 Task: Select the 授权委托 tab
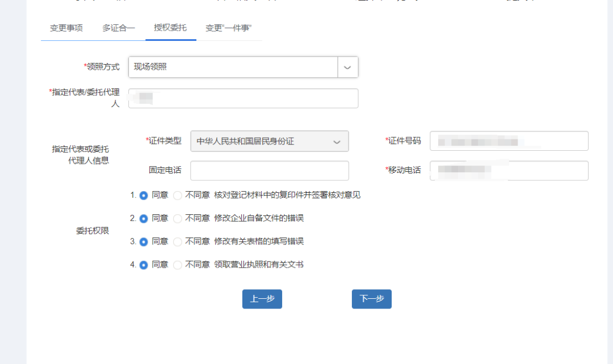pyautogui.click(x=170, y=27)
